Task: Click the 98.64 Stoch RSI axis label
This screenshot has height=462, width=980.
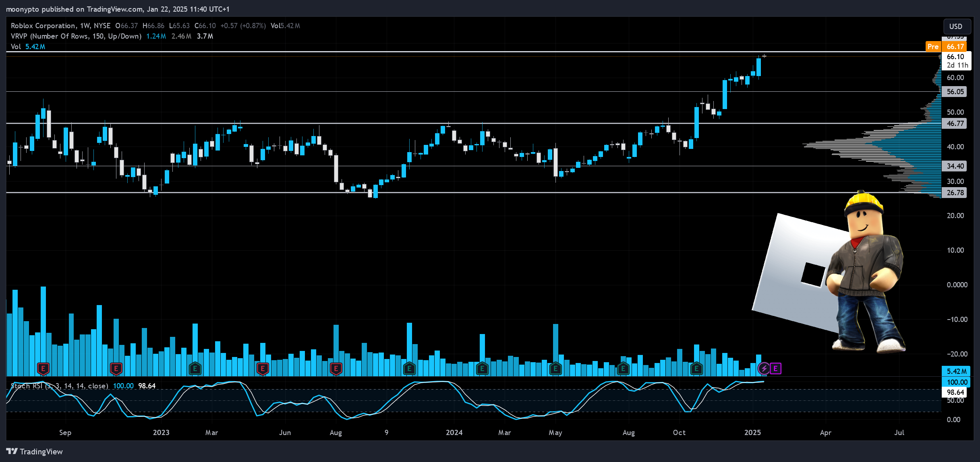Action: point(955,392)
